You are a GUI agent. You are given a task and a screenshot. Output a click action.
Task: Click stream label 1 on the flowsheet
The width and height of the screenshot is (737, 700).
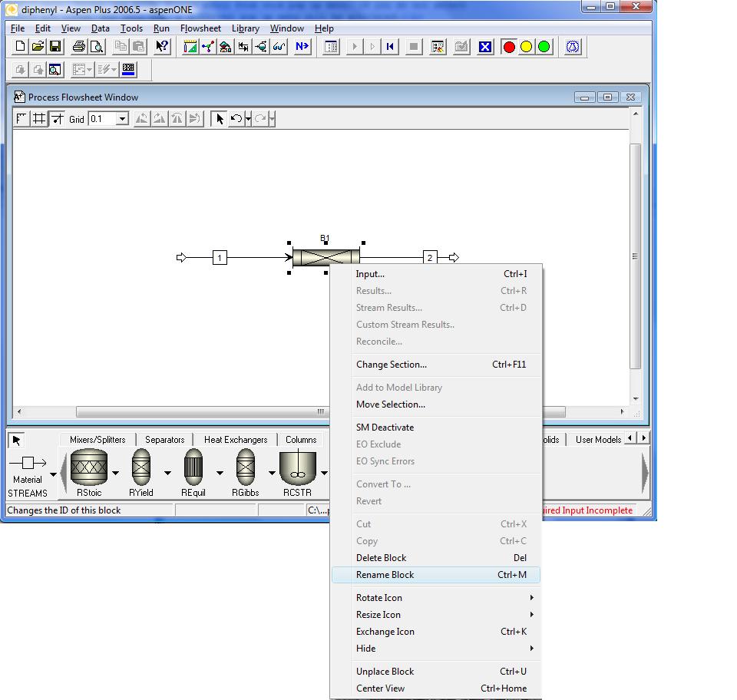tap(220, 257)
